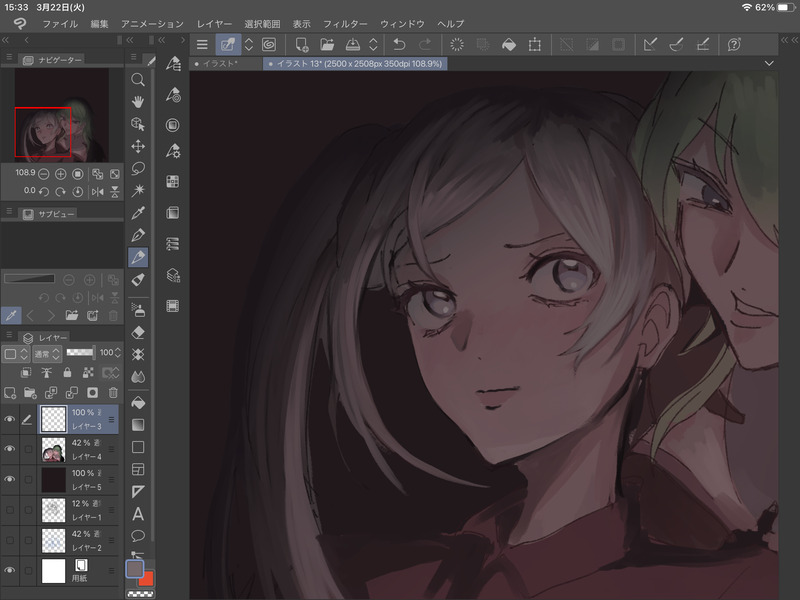Open the document tab list chevron

[x=769, y=63]
